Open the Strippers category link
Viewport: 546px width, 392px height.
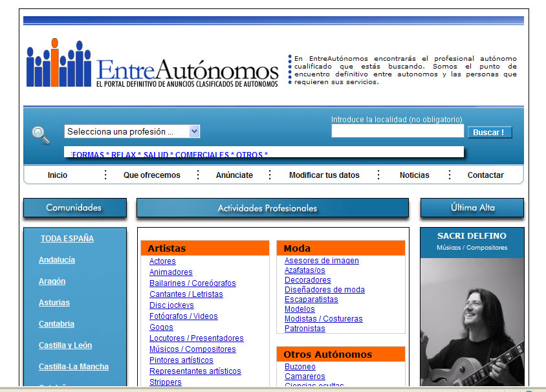click(166, 382)
